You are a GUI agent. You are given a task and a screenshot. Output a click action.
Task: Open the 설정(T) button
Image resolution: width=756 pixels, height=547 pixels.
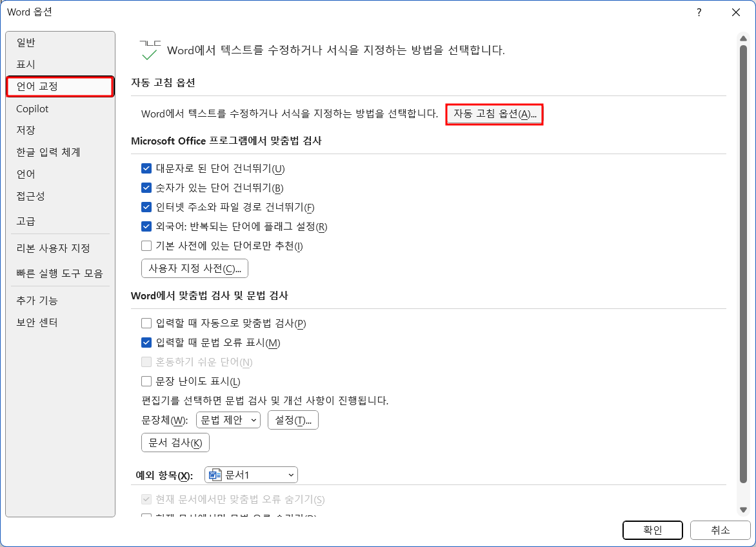tap(293, 421)
